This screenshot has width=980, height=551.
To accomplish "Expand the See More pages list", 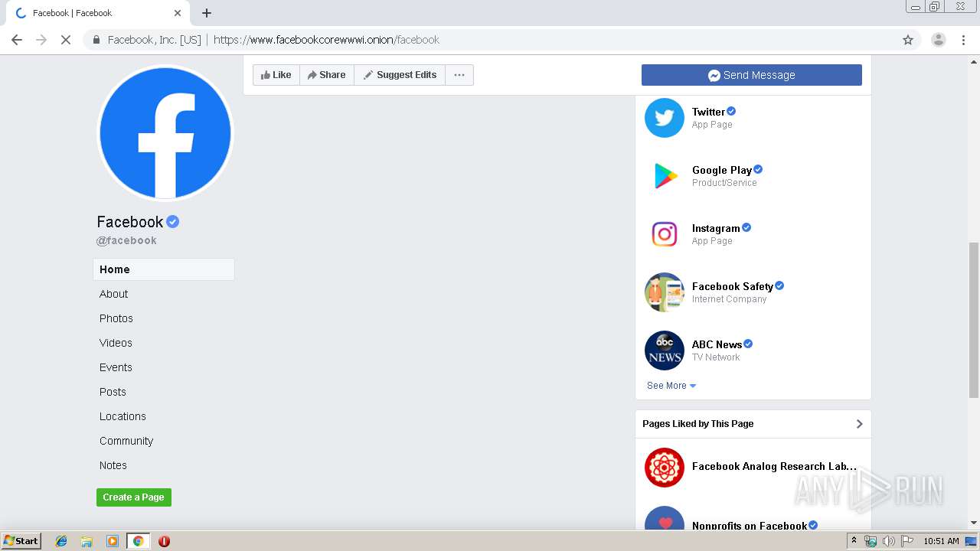I will pos(671,386).
